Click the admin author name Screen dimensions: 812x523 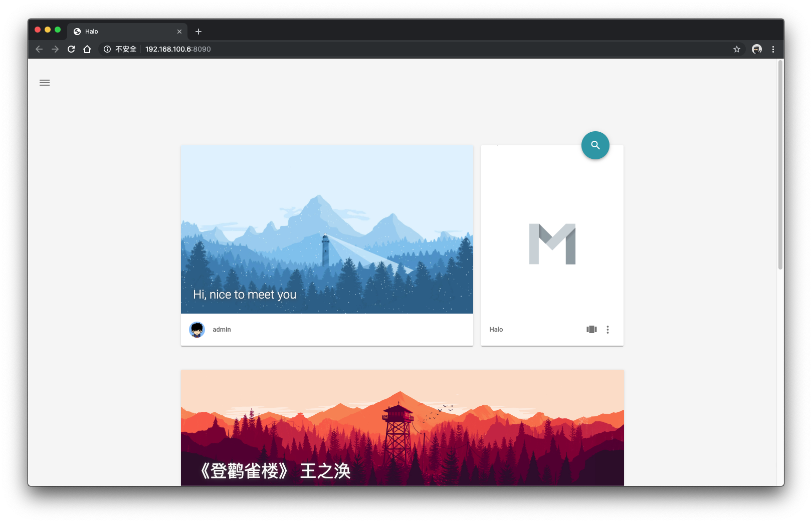pyautogui.click(x=222, y=329)
